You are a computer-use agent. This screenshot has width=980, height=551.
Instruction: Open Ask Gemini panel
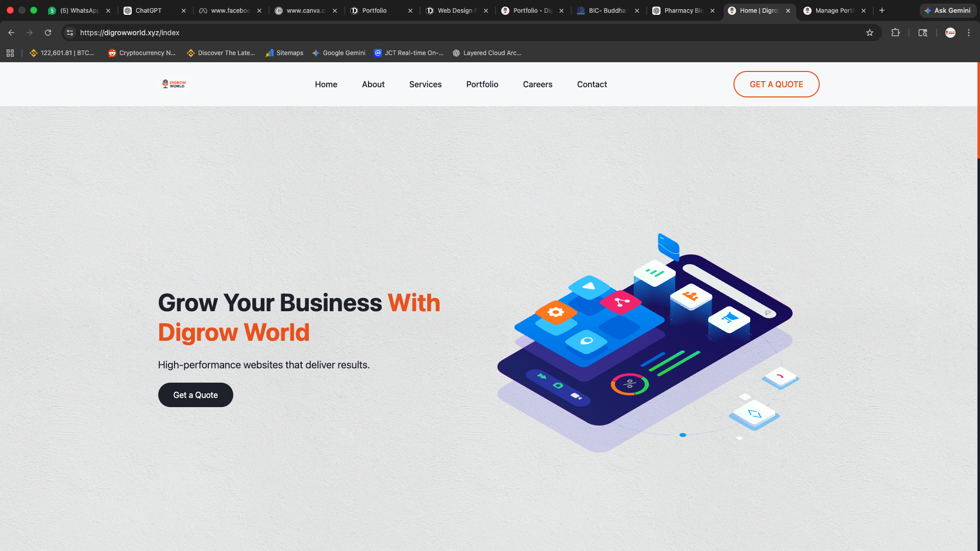(x=947, y=11)
